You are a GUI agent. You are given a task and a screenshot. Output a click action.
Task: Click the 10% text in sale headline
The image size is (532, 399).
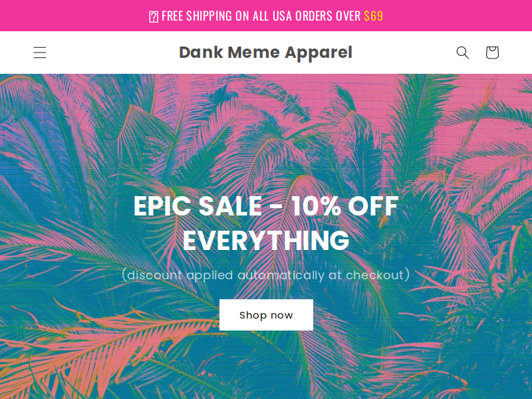(317, 206)
